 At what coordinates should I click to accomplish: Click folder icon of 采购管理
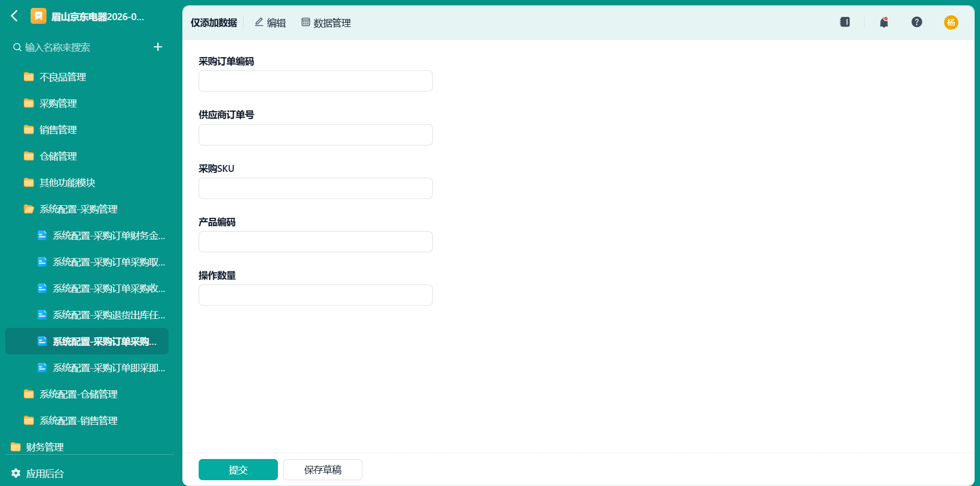29,103
